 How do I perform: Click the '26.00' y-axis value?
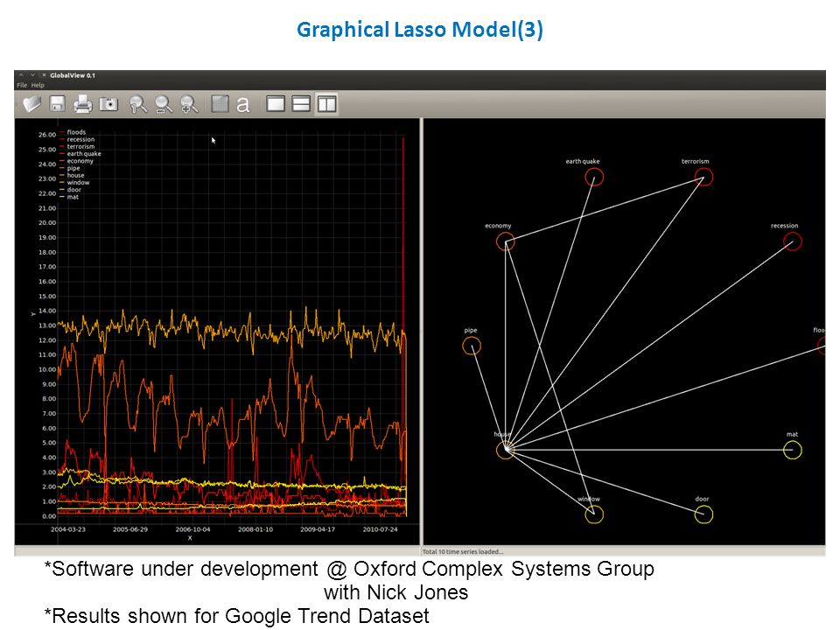click(47, 135)
